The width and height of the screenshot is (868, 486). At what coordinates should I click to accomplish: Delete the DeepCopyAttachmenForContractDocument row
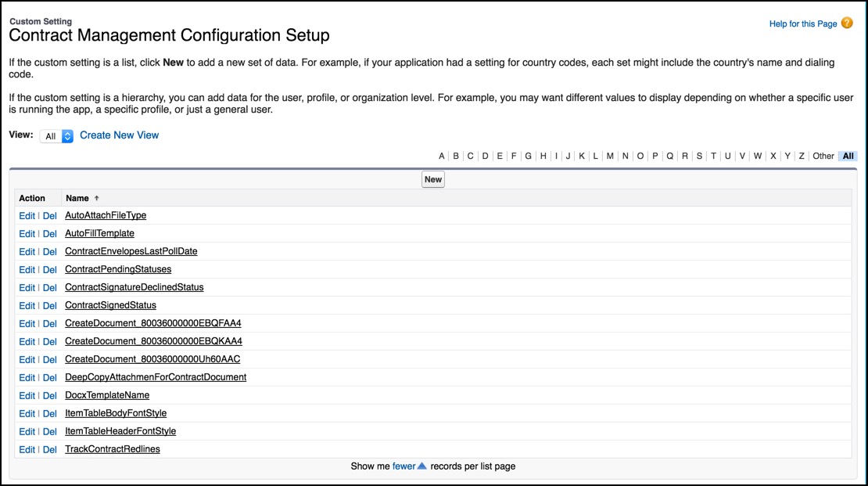coord(50,378)
